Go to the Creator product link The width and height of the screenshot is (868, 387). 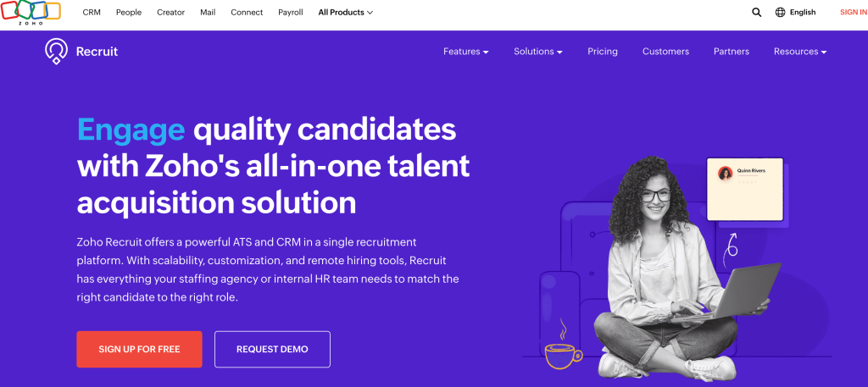(170, 12)
